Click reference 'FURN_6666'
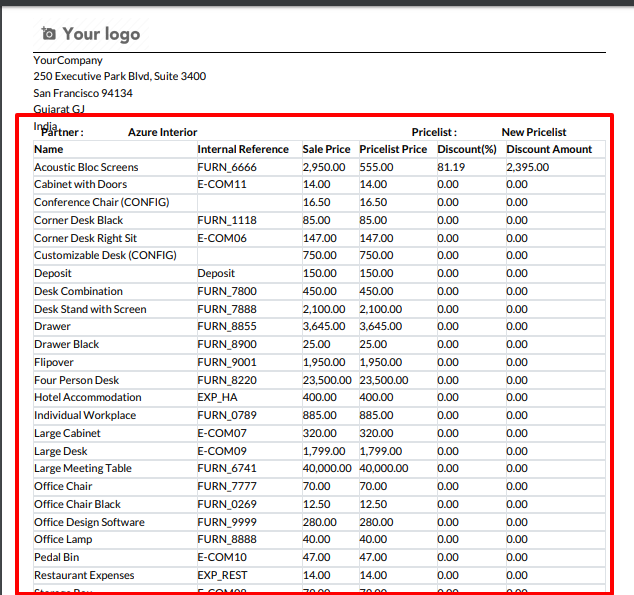The width and height of the screenshot is (634, 595). point(227,167)
